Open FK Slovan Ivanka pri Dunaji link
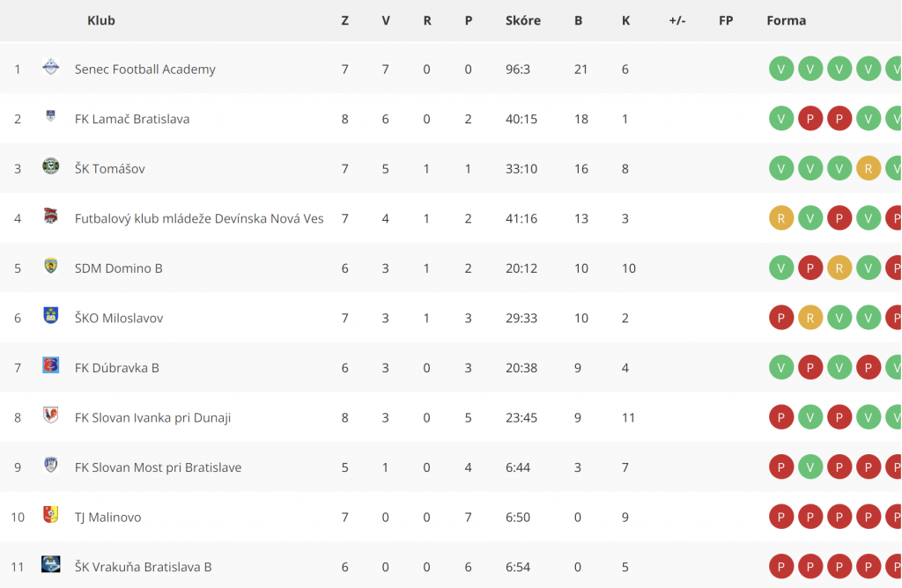This screenshot has height=588, width=902. point(152,418)
